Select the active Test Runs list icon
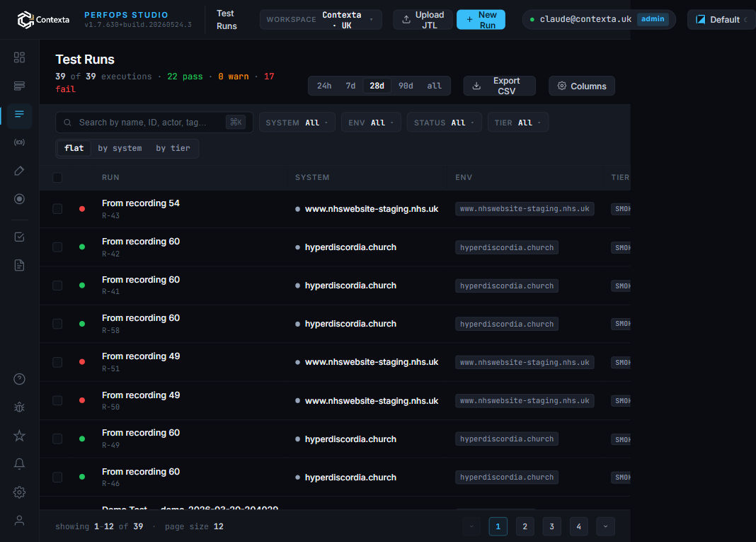 (x=19, y=114)
